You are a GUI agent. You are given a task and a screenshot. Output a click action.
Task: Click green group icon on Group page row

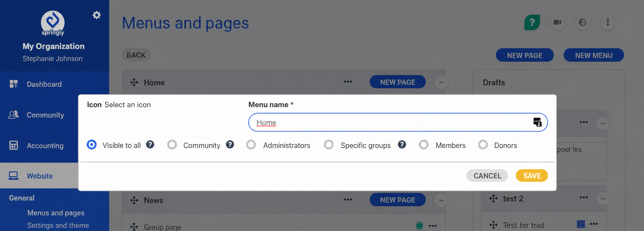coord(419,225)
